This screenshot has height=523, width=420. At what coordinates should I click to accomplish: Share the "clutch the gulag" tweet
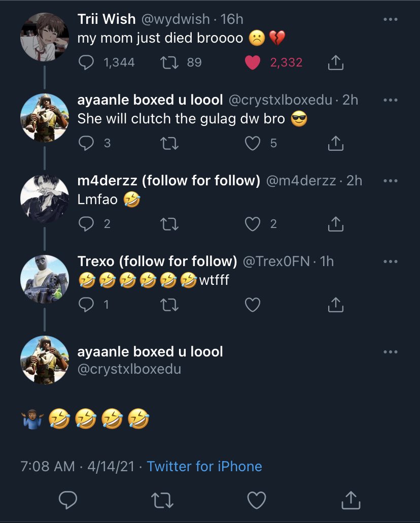coord(335,143)
